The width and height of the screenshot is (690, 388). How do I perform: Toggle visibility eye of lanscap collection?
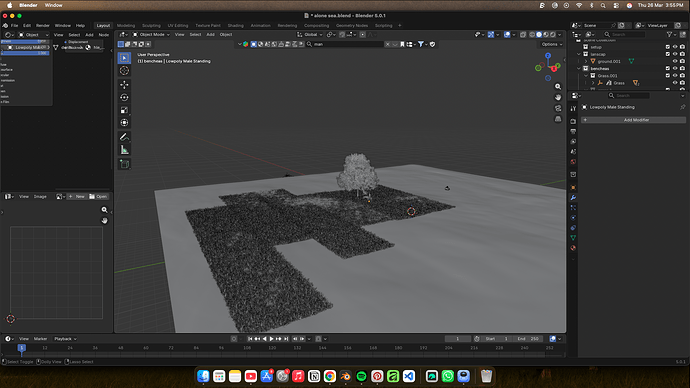point(675,54)
